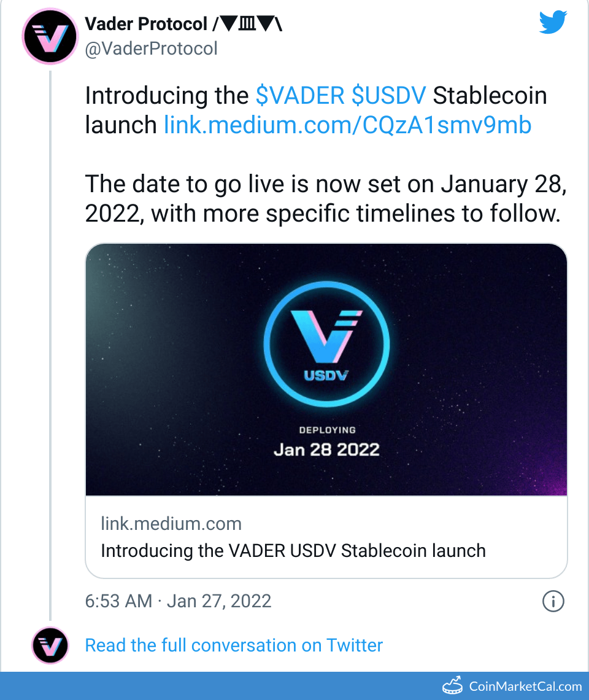Follow the link.medium.com/CQzA1smv9mb link
The width and height of the screenshot is (589, 700).
[347, 125]
